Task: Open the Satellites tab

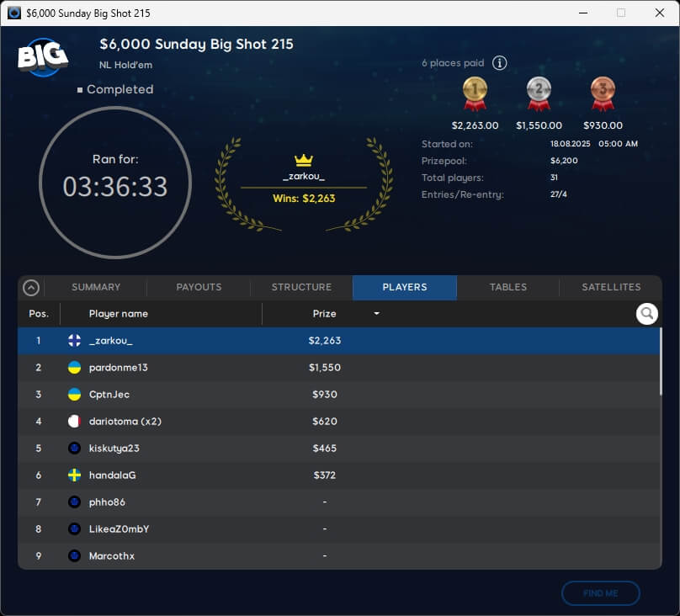Action: pyautogui.click(x=611, y=287)
